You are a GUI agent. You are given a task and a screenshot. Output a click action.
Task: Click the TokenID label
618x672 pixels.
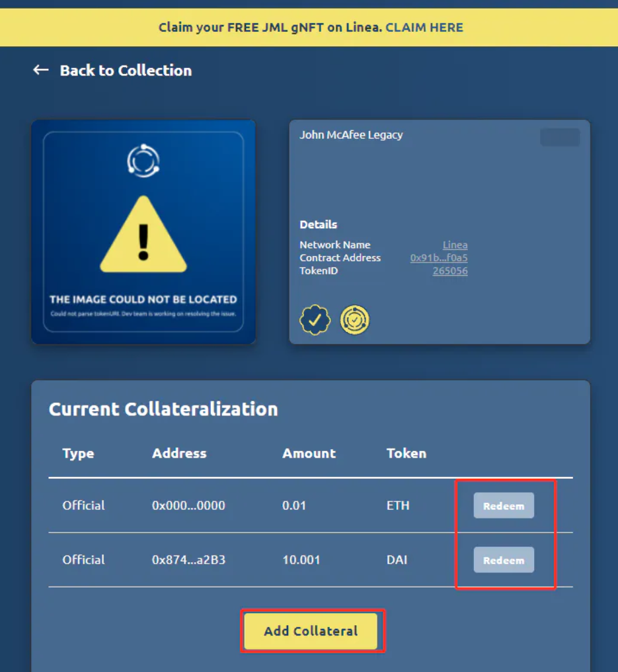click(319, 271)
